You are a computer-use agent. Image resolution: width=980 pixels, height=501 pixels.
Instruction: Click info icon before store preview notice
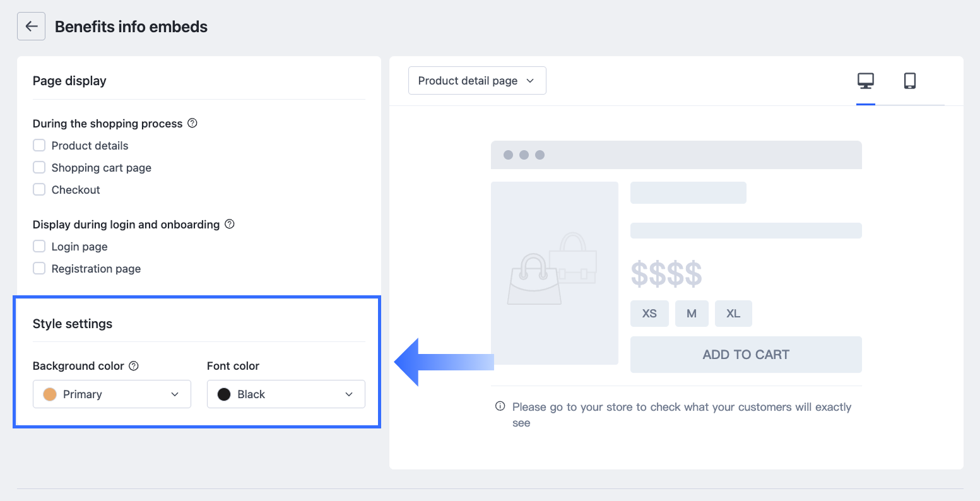(x=500, y=406)
